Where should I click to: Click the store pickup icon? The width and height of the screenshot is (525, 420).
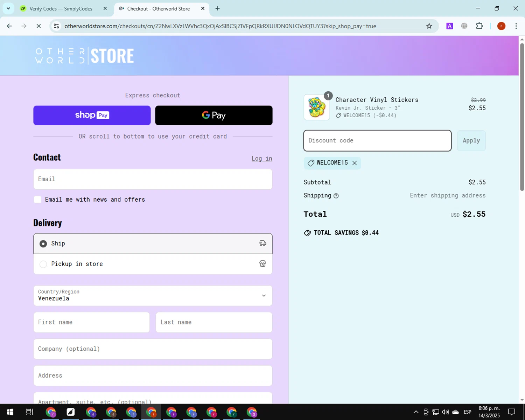pyautogui.click(x=262, y=264)
